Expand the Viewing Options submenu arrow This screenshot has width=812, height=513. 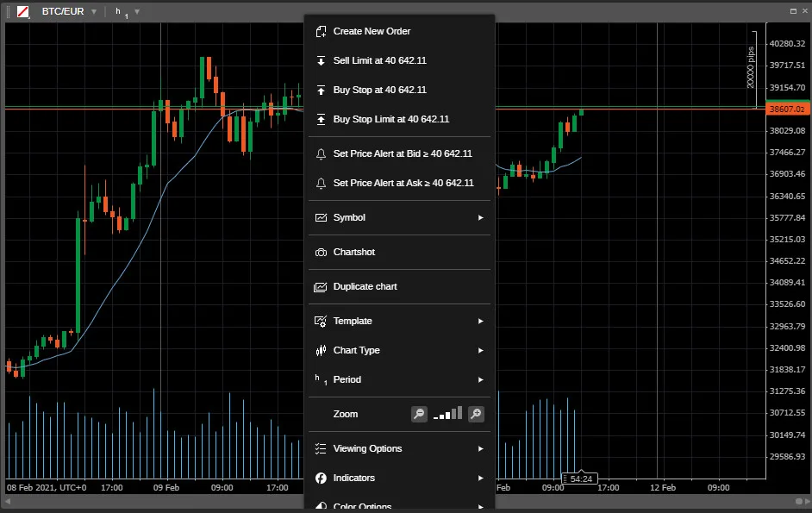pyautogui.click(x=481, y=448)
